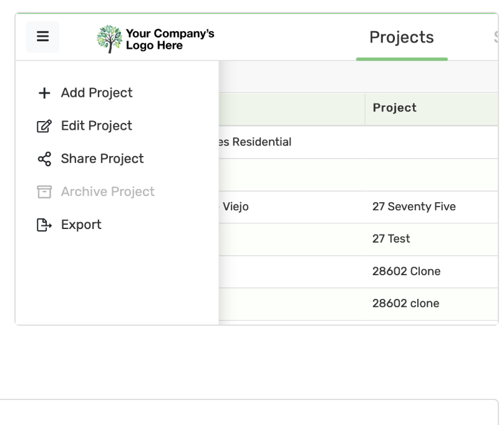Click the archive box icon

(x=44, y=192)
